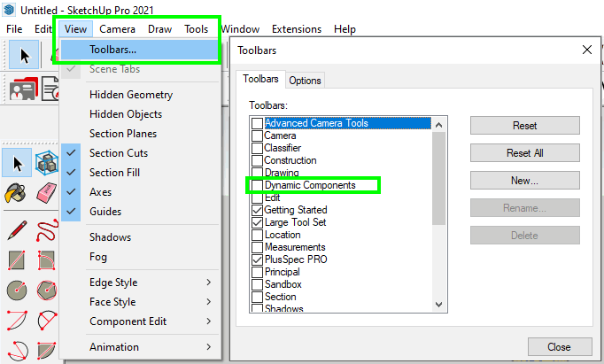Viewport: 604px width, 364px height.
Task: Toggle Guides menu entry
Action: point(140,211)
